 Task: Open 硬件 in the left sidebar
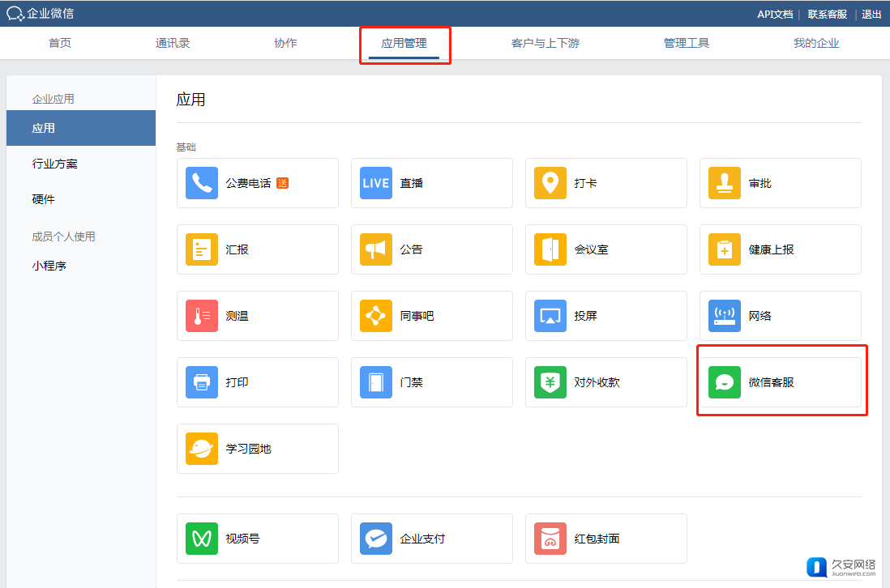44,199
